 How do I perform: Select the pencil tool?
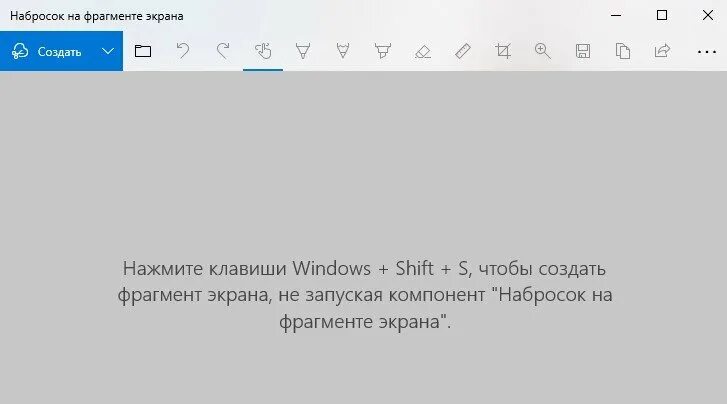tap(343, 51)
